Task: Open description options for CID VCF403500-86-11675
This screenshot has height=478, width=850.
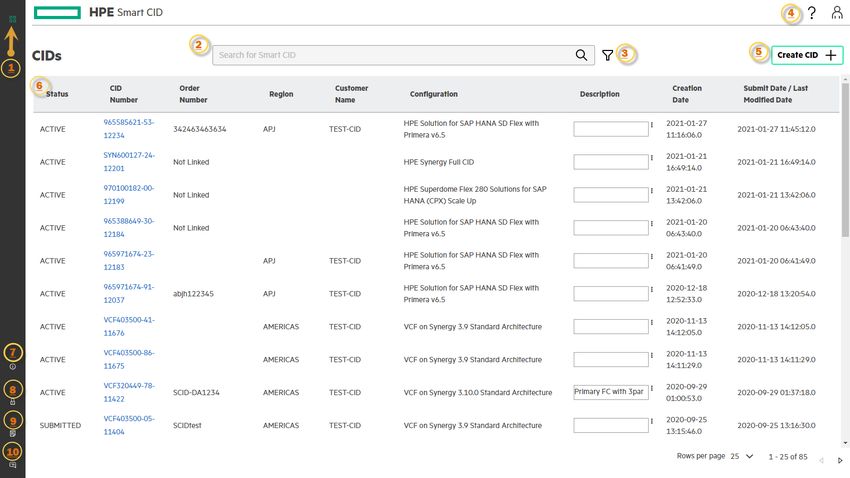Action: 652,356
